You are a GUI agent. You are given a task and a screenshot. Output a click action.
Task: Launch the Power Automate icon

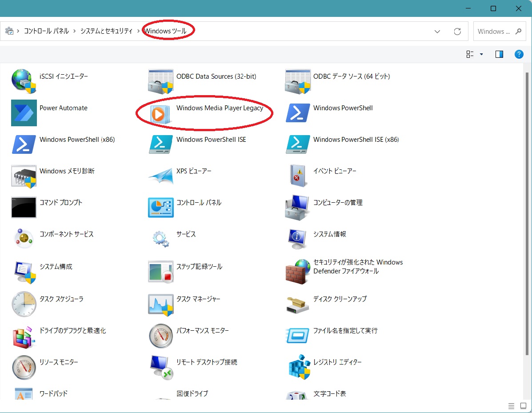tap(24, 113)
